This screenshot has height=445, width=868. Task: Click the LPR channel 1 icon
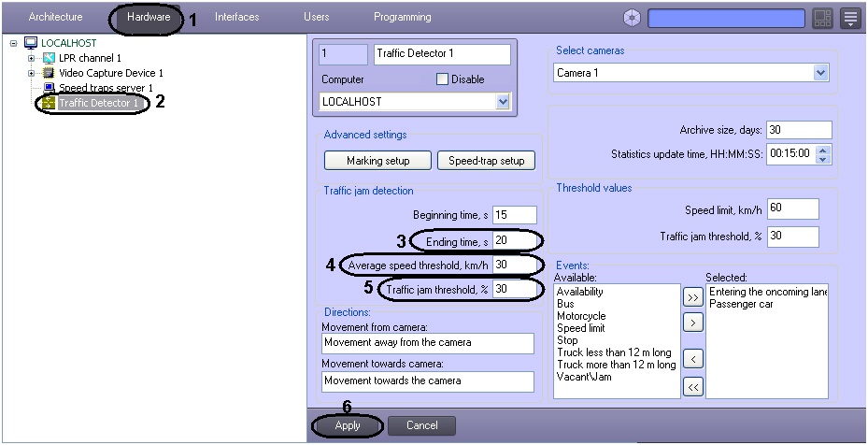(50, 58)
